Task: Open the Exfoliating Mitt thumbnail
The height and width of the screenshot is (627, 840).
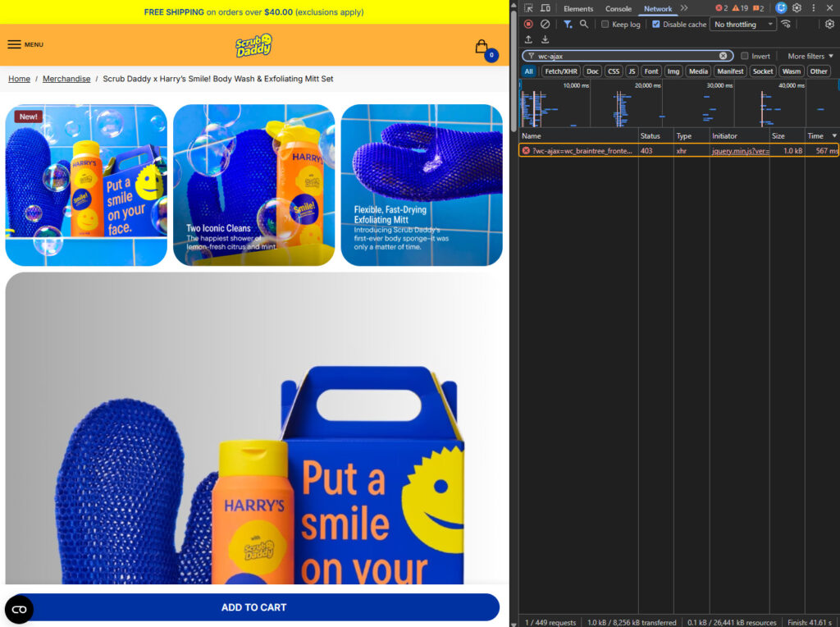Action: point(422,185)
